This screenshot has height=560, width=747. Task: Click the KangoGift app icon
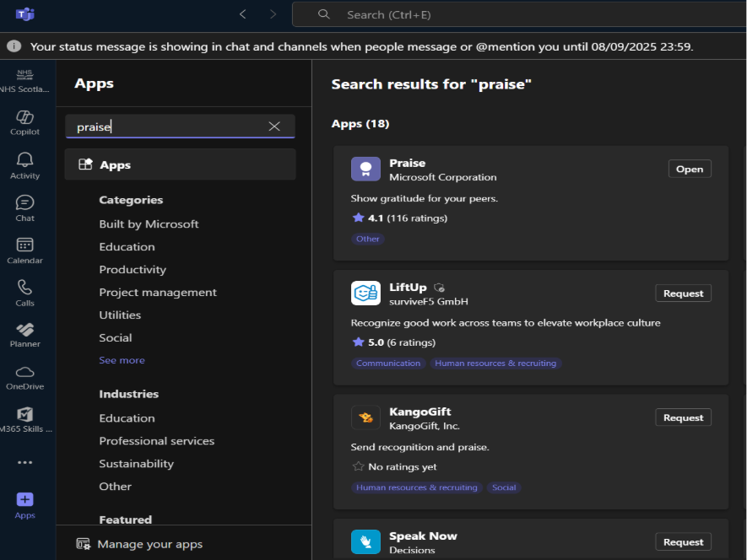[365, 417]
